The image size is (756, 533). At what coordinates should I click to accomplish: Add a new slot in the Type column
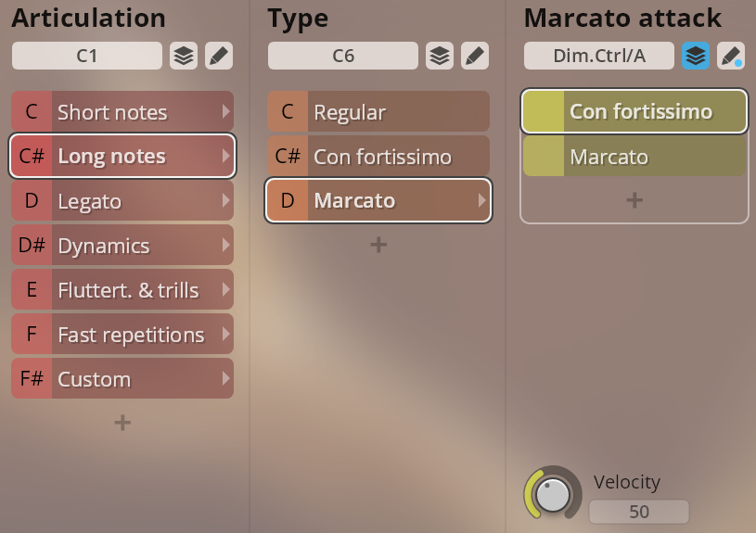tap(378, 245)
